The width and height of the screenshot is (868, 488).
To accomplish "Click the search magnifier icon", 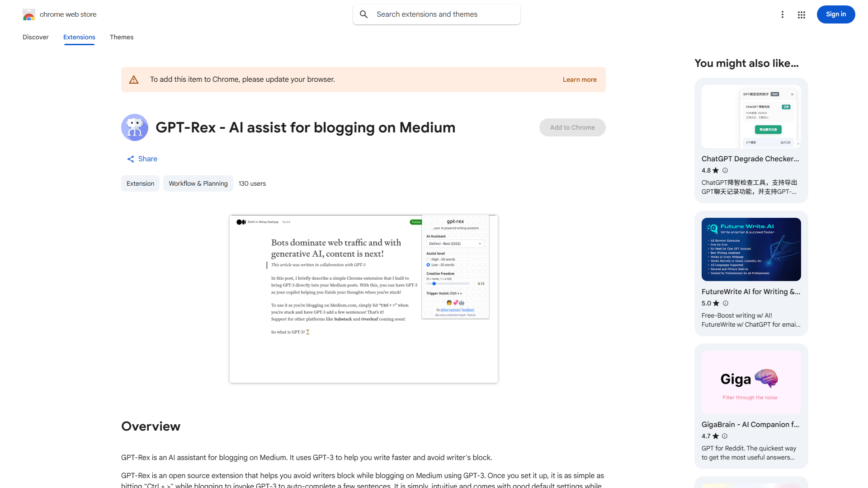I will 364,14.
